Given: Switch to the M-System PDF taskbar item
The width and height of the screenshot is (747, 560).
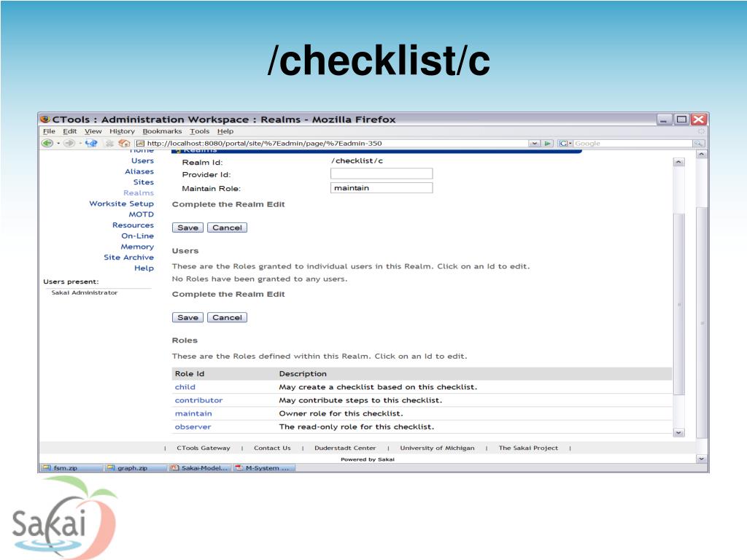Looking at the screenshot, I should point(264,468).
